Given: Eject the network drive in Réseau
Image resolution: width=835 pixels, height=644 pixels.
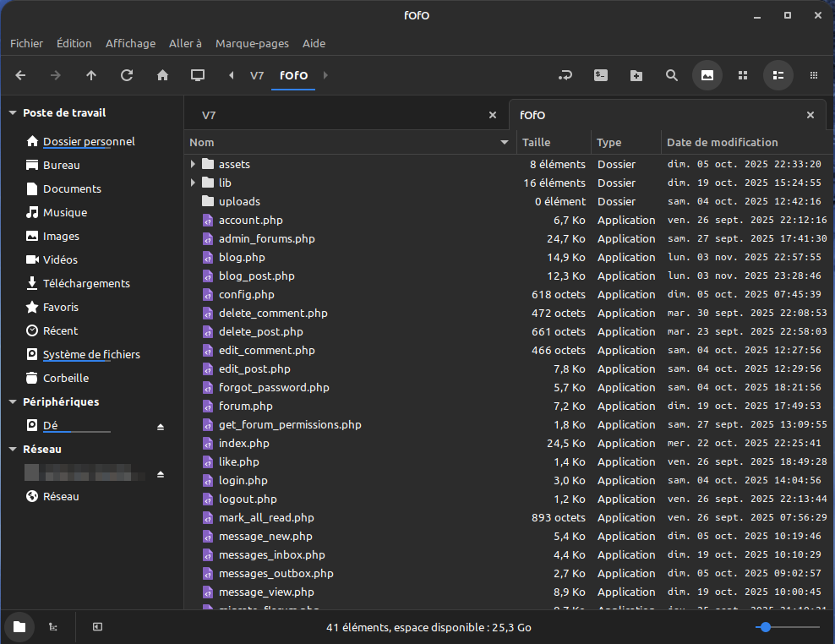Looking at the screenshot, I should [x=161, y=474].
